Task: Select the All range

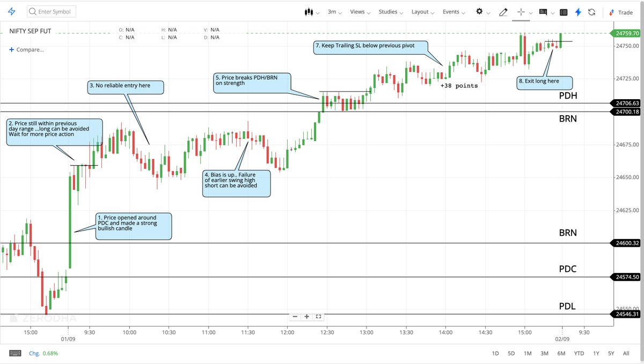Action: 626,353
